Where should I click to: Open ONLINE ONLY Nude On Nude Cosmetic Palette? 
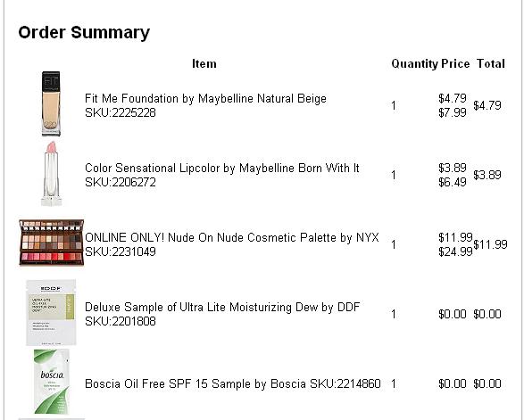[232, 237]
